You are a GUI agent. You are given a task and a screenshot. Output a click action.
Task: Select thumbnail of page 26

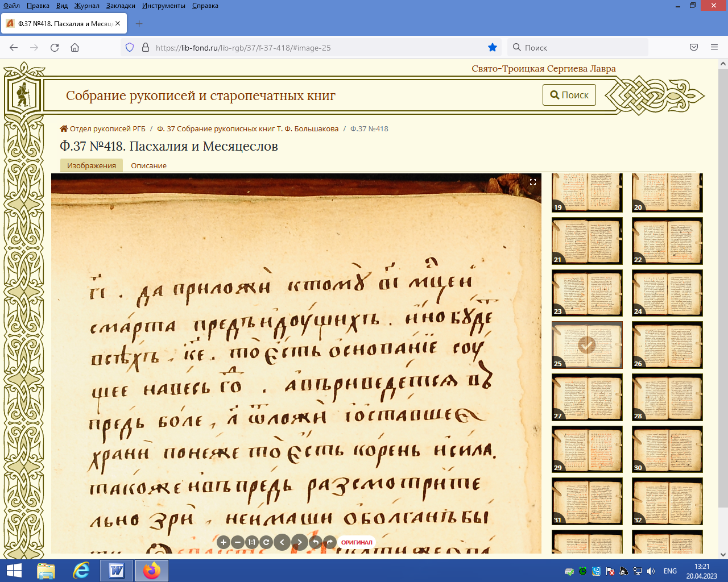point(667,345)
